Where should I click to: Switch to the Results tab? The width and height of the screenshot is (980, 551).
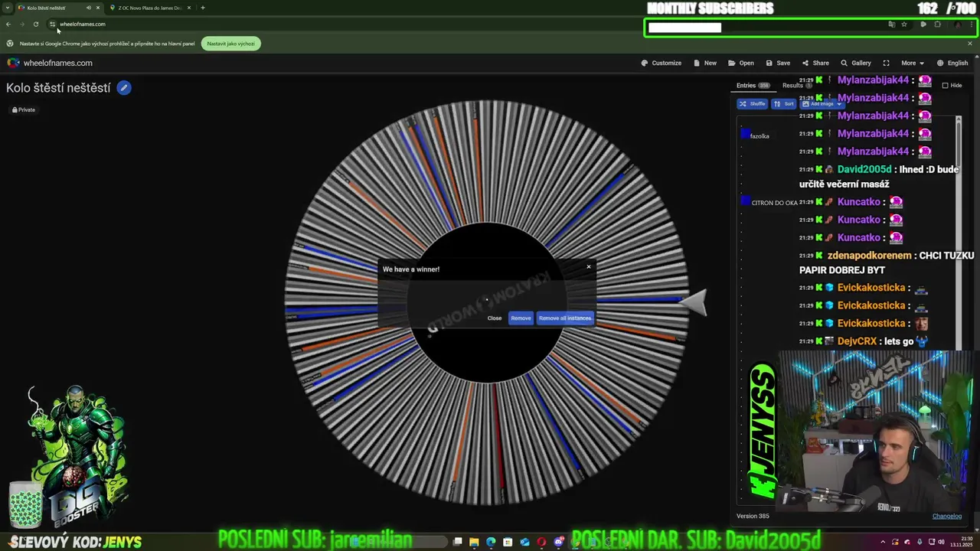point(796,85)
